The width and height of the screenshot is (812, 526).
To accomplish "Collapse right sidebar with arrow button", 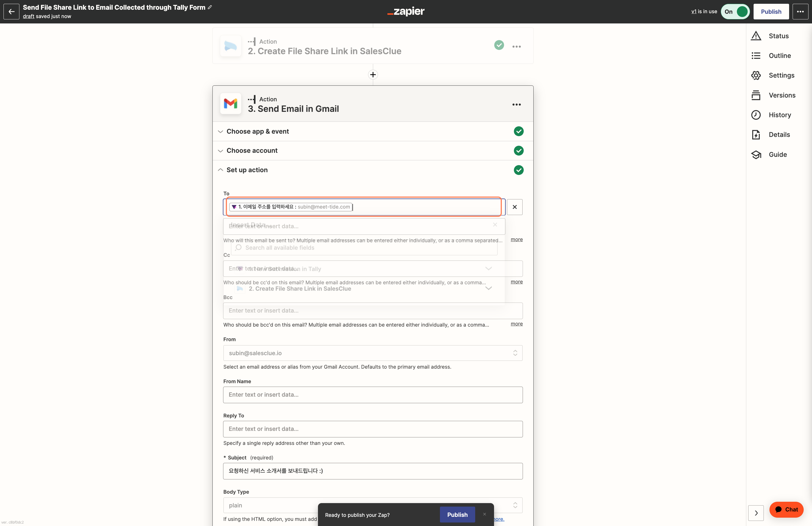I will 756,513.
